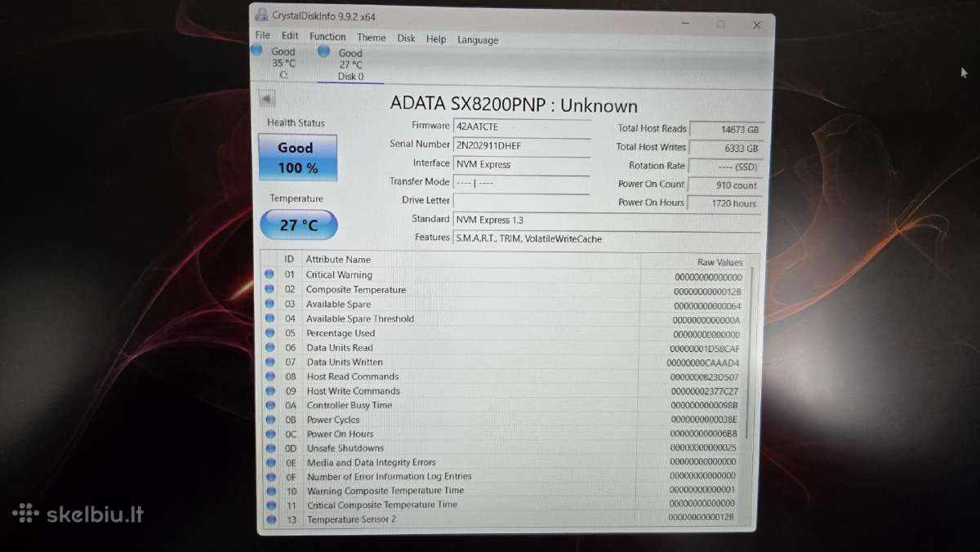Click the Total Host Reads value 14673 GB

[726, 129]
